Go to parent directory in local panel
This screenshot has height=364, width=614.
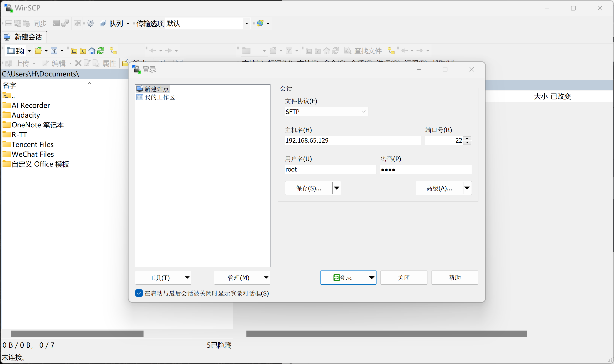[74, 51]
